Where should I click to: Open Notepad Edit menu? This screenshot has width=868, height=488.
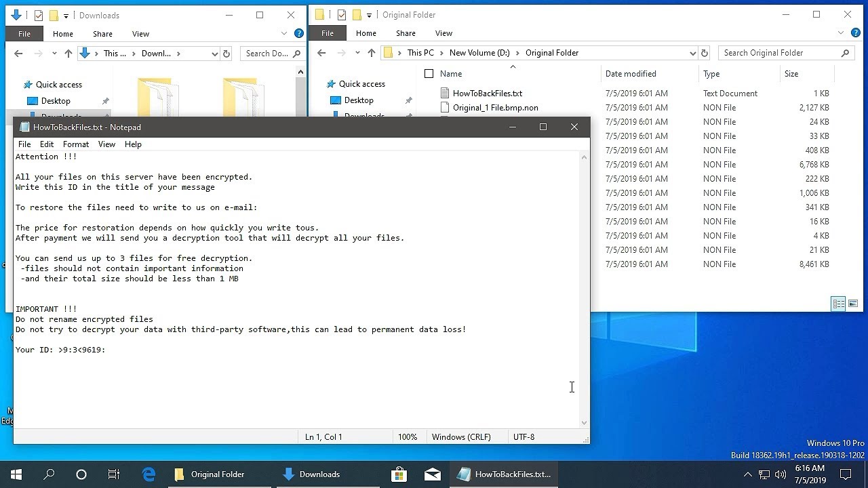pyautogui.click(x=47, y=144)
